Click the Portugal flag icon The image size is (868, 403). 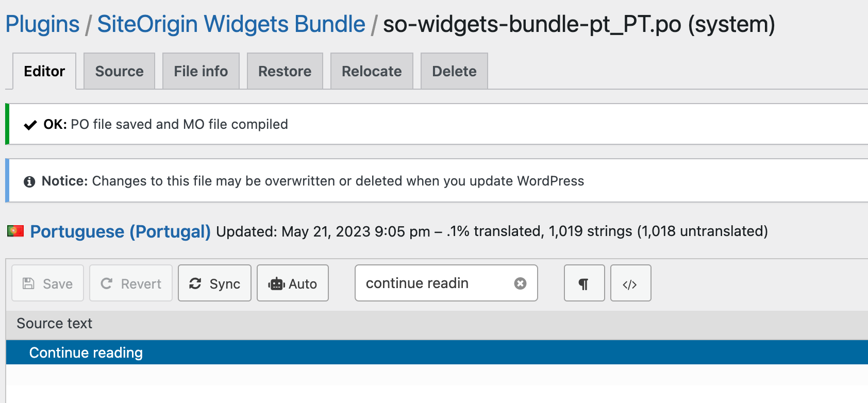coord(15,231)
